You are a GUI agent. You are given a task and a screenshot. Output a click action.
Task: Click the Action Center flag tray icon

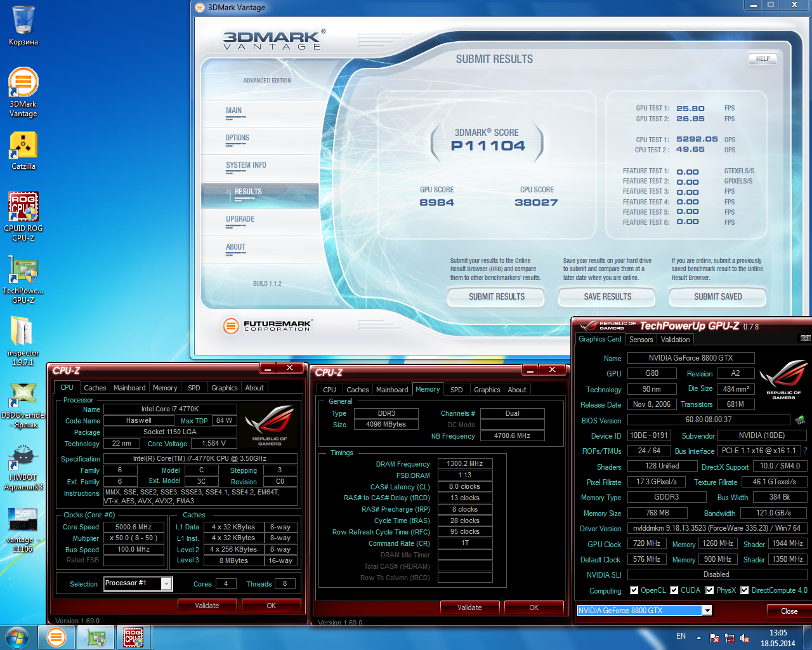click(x=714, y=638)
